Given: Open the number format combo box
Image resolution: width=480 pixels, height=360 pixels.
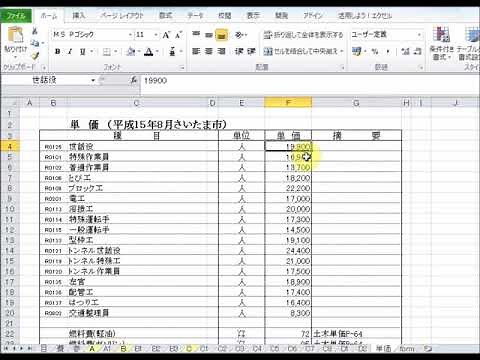Looking at the screenshot, I should pos(386,34).
